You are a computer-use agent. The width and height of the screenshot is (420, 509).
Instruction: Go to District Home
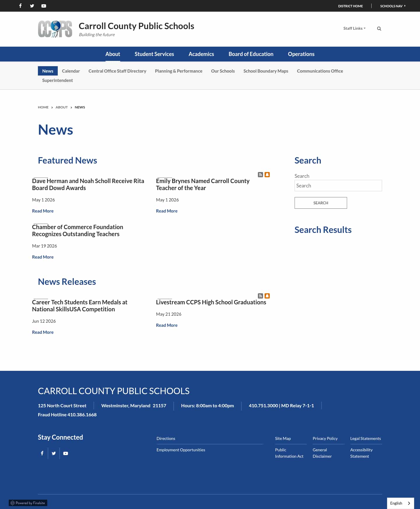[x=350, y=6]
